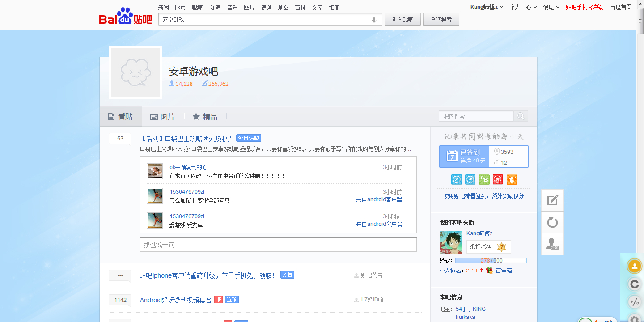This screenshot has height=322, width=644.
Task: Click the orange round user icon at right edge
Action: 634,266
